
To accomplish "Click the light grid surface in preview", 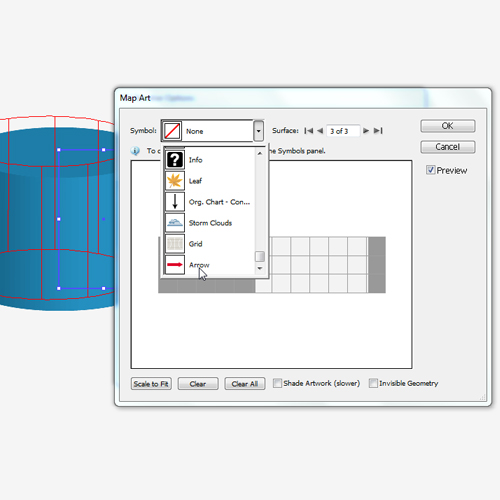I will (318, 265).
